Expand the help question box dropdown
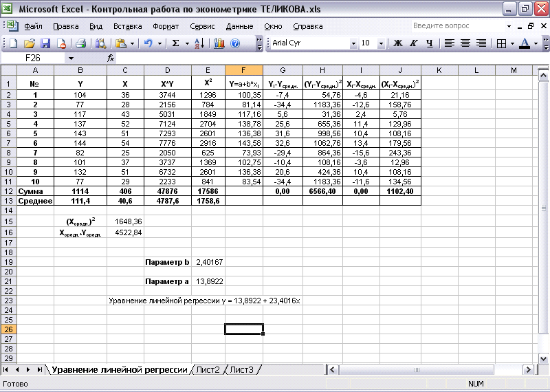 tap(509, 26)
